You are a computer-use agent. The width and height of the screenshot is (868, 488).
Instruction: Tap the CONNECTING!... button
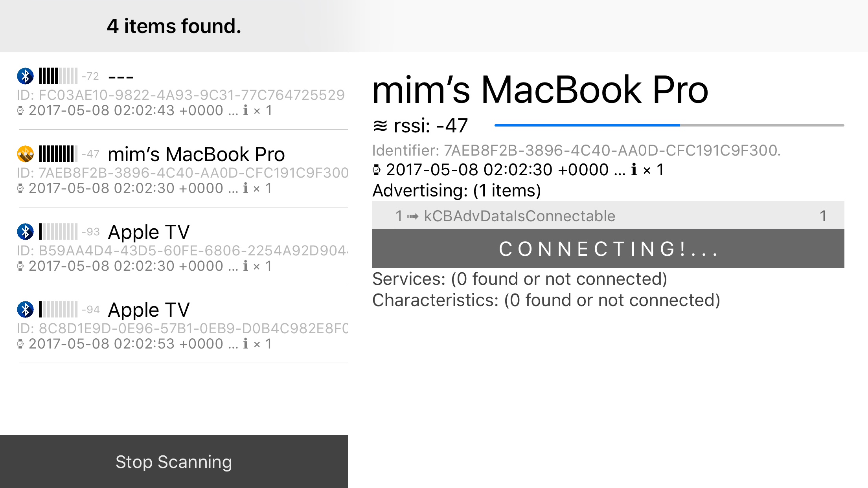608,249
